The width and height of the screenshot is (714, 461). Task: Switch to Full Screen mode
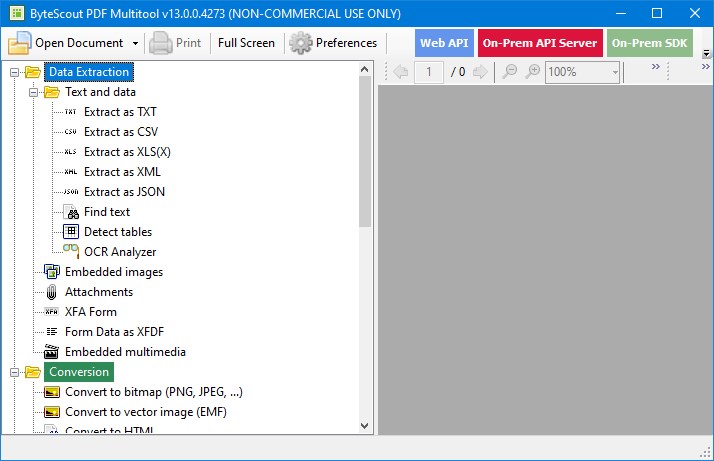tap(246, 43)
